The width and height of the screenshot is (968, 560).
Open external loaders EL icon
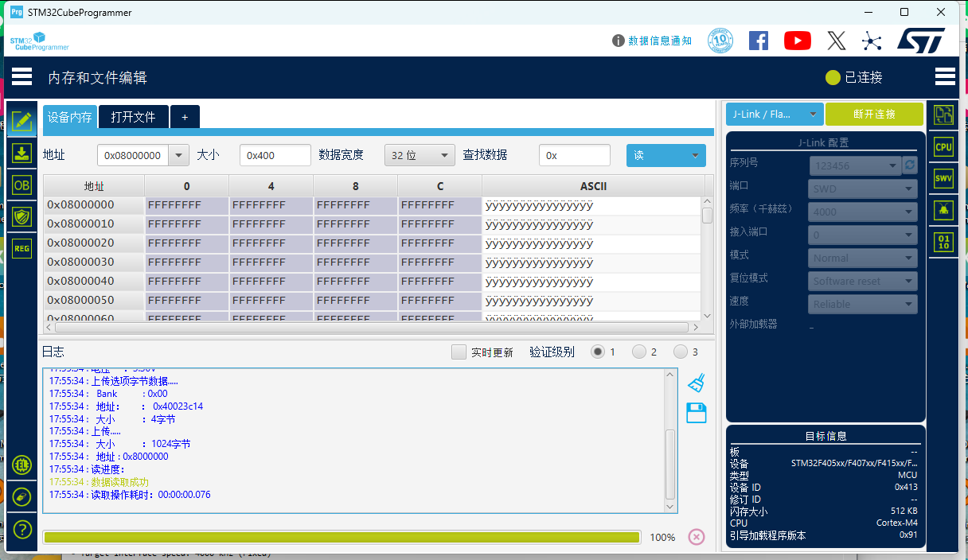pos(22,465)
